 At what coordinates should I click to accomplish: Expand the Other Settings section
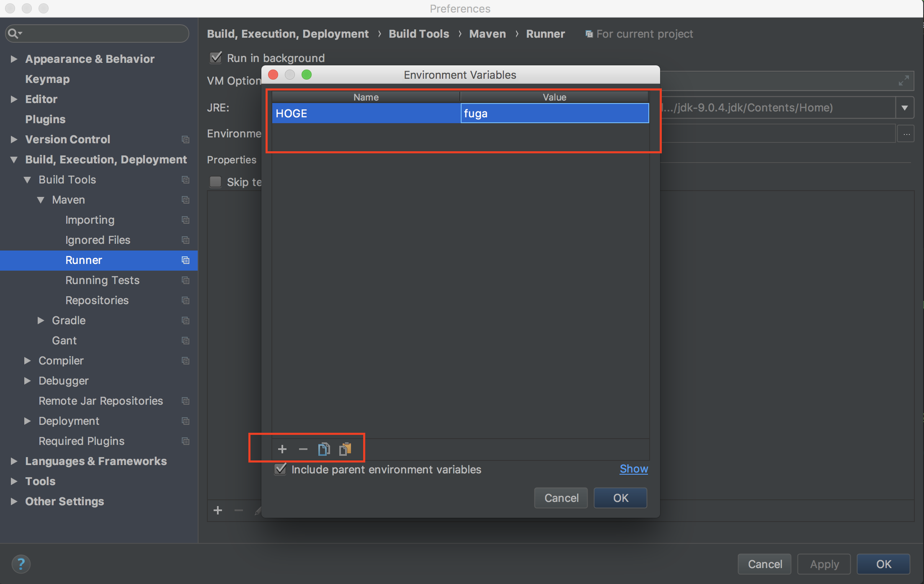pyautogui.click(x=14, y=501)
